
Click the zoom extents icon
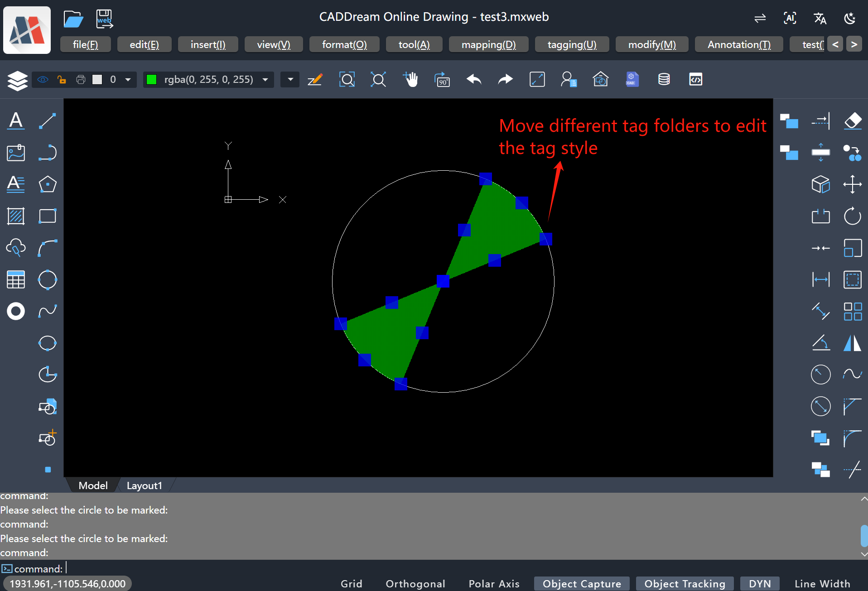pos(378,80)
